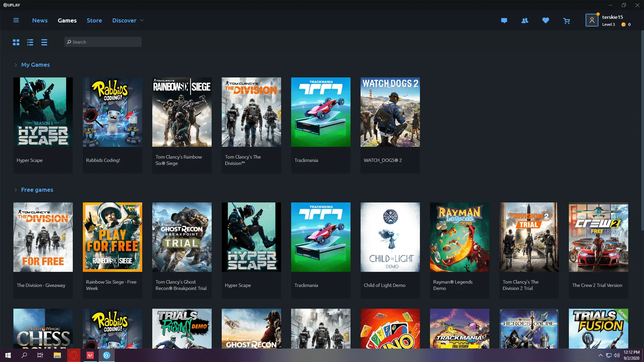Go to the News tab
644x362 pixels.
pos(40,20)
